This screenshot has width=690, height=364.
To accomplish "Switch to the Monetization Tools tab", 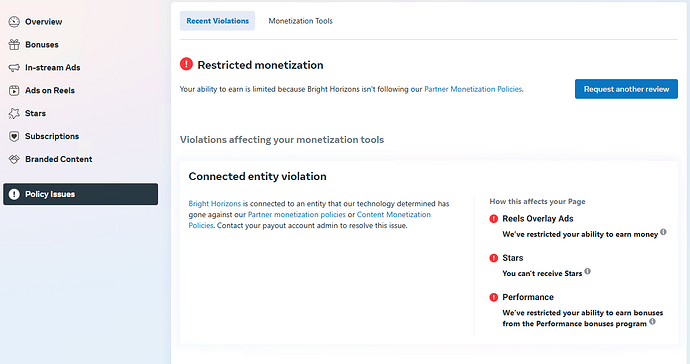I will click(301, 21).
